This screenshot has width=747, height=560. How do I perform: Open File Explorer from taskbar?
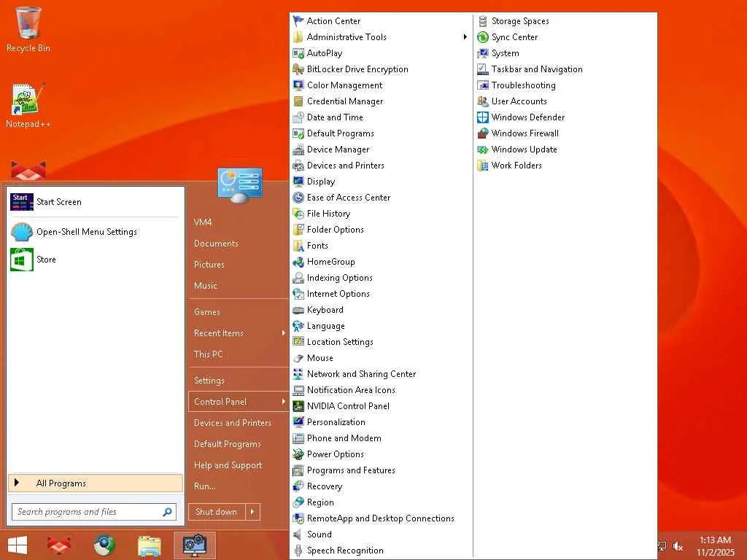(x=149, y=545)
